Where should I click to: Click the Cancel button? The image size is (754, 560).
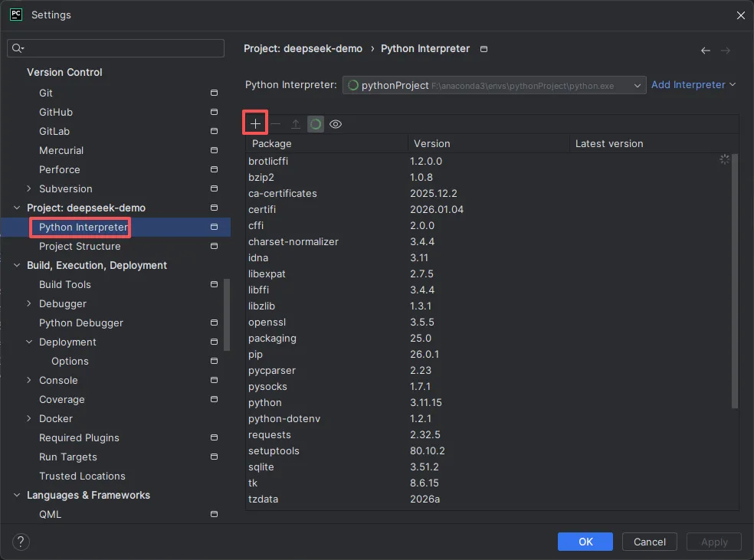tap(650, 542)
